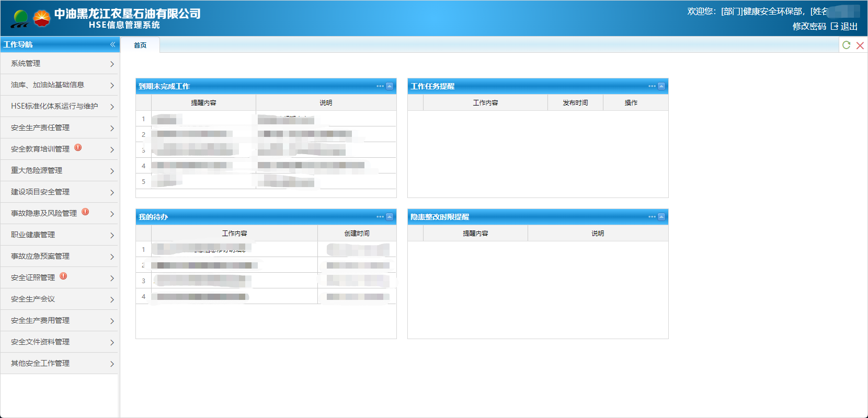Select row 5 in 到期未完成工作 table
The height and width of the screenshot is (418, 868).
266,181
